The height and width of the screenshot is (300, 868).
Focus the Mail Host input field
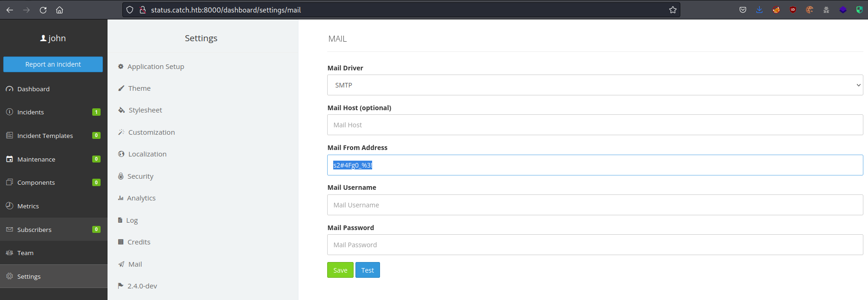pyautogui.click(x=595, y=125)
